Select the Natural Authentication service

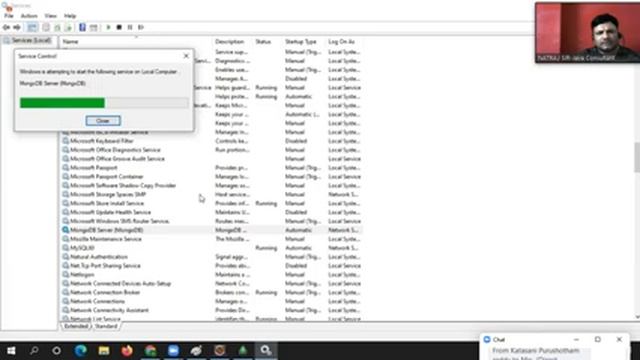pyautogui.click(x=211, y=257)
